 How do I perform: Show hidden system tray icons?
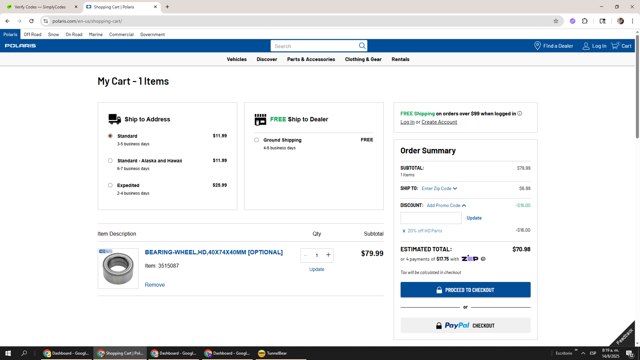(583, 353)
